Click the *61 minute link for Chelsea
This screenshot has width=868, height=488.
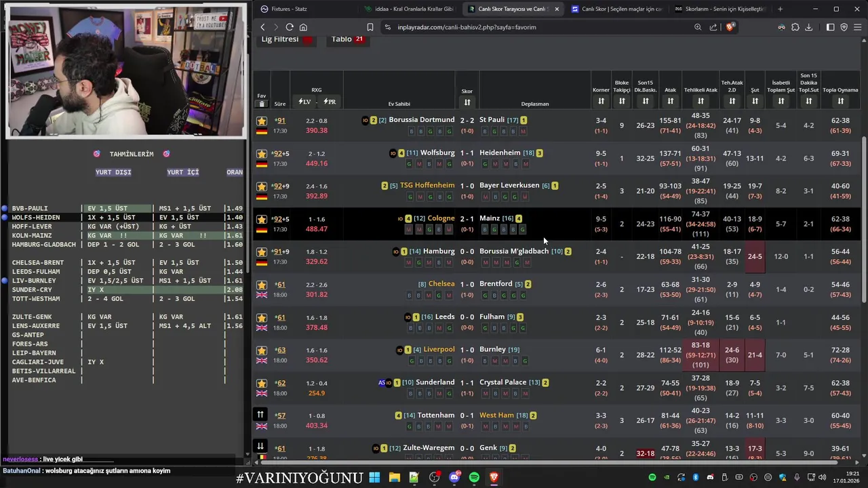coord(280,285)
